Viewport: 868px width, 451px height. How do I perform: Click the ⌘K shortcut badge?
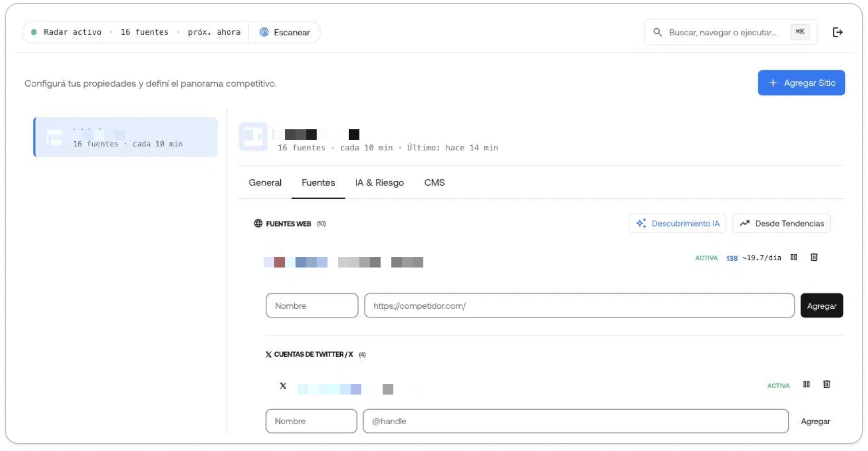800,32
